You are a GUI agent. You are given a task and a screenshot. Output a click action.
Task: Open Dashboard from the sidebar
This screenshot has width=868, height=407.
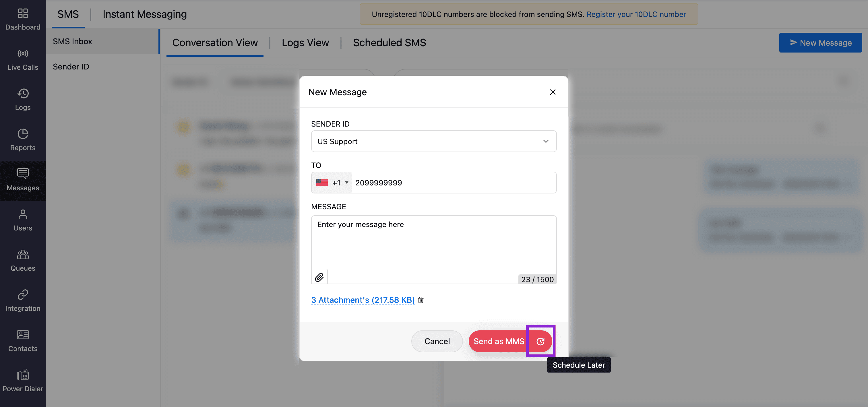[23, 19]
